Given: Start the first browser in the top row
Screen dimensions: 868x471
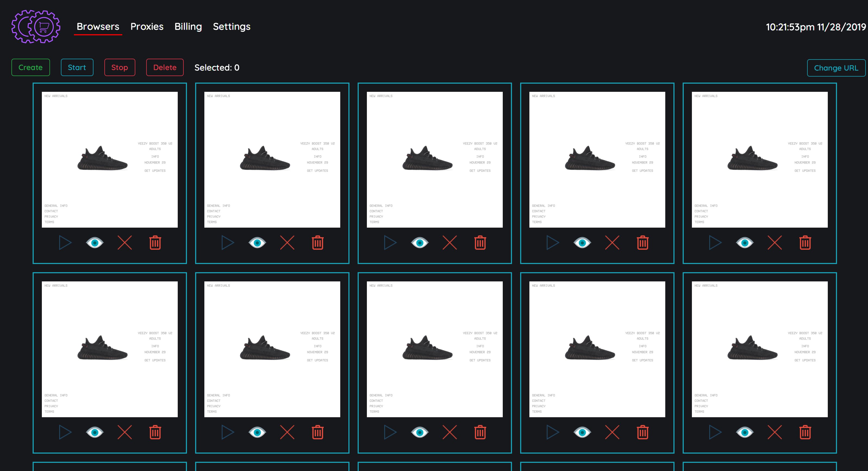Looking at the screenshot, I should click(x=65, y=243).
